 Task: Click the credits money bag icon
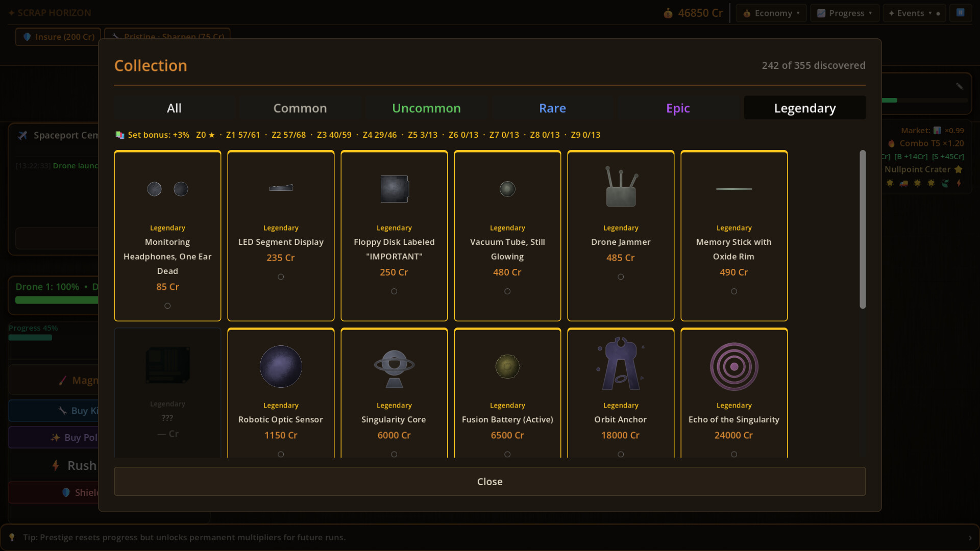point(668,13)
